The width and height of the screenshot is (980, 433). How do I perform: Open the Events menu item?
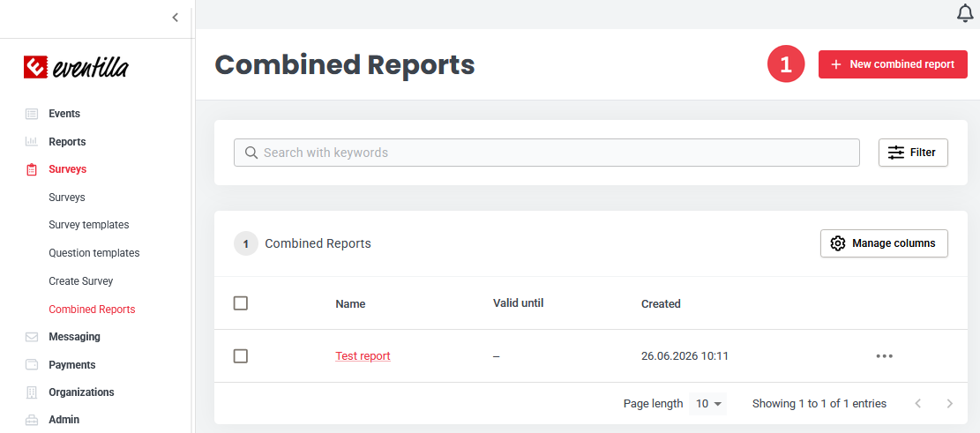(64, 114)
